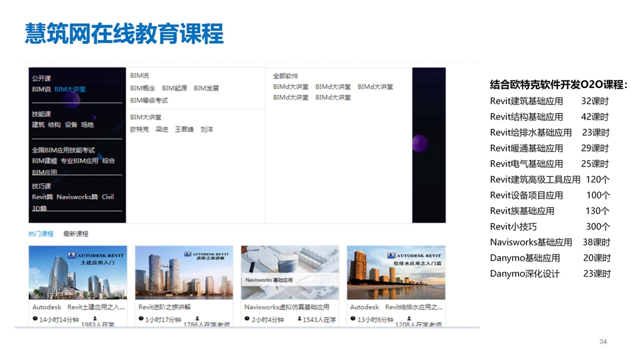The width and height of the screenshot is (644, 362).
Task: Click the Revit给排水基础应用 line
Action: 550,133
